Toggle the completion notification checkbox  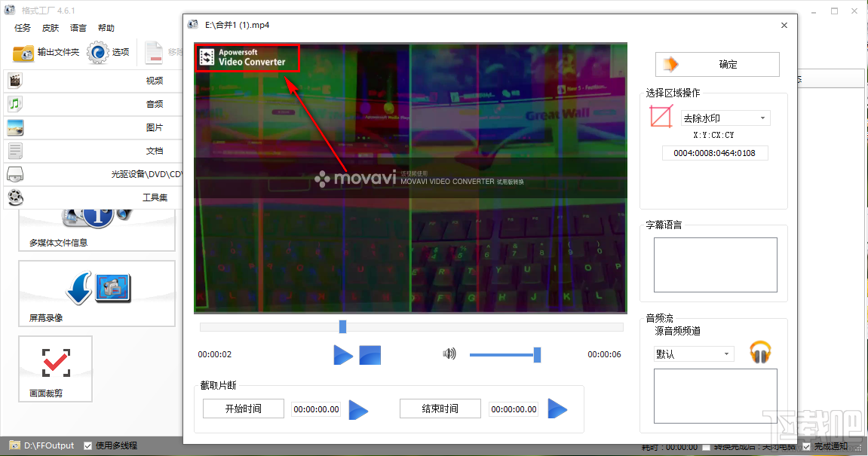coord(807,446)
